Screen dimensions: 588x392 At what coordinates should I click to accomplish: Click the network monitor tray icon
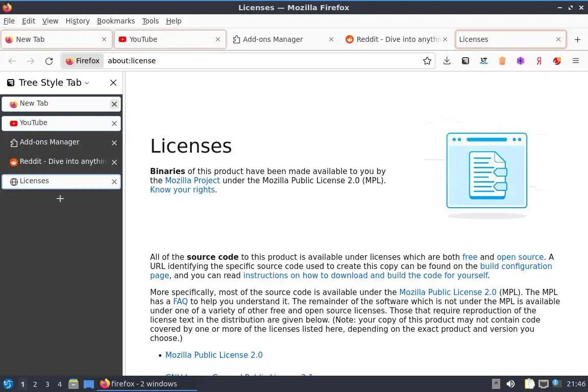(544, 384)
